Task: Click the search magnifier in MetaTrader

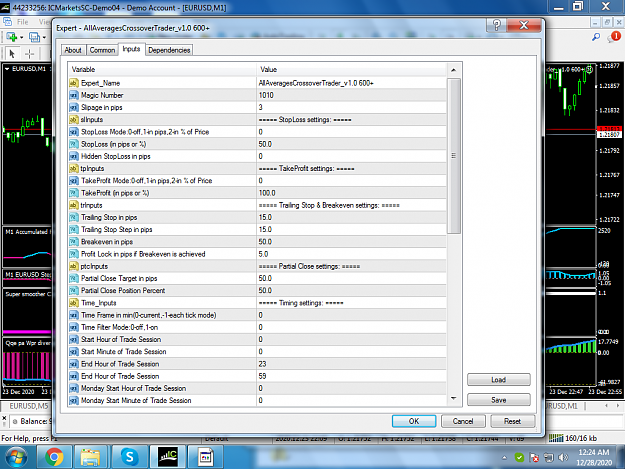Action: coord(596,37)
